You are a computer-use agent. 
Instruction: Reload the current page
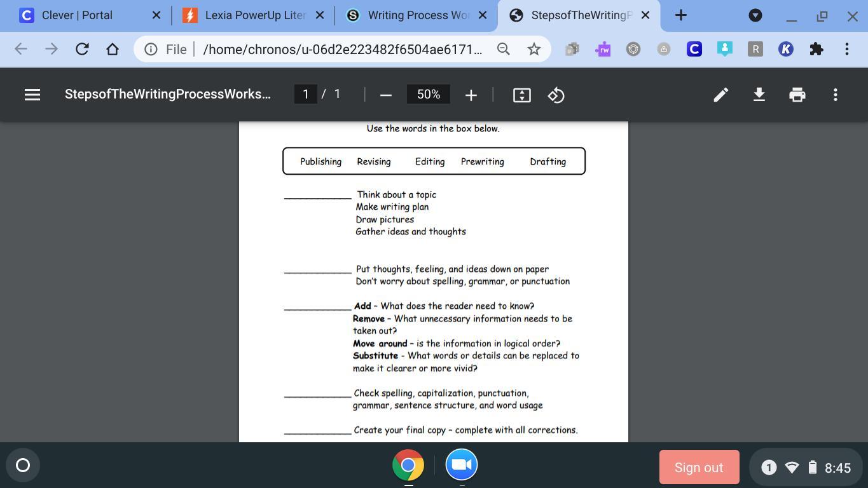[82, 49]
